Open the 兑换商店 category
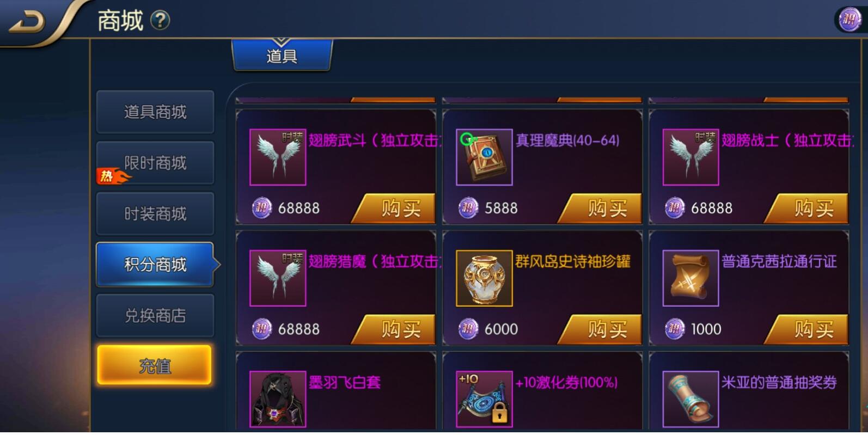Image resolution: width=868 pixels, height=435 pixels. pyautogui.click(x=155, y=315)
